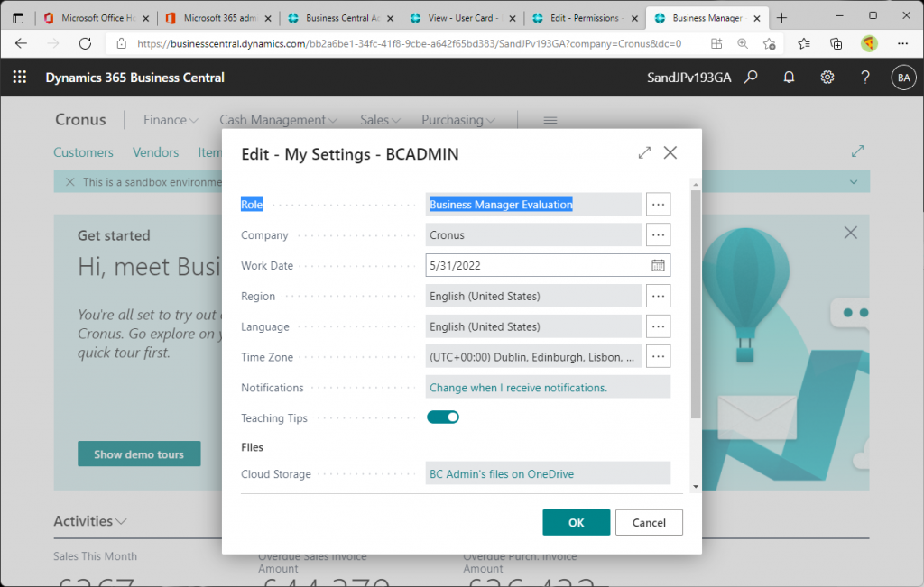The width and height of the screenshot is (924, 587).
Task: Open the Work Date calendar picker
Action: click(x=658, y=265)
